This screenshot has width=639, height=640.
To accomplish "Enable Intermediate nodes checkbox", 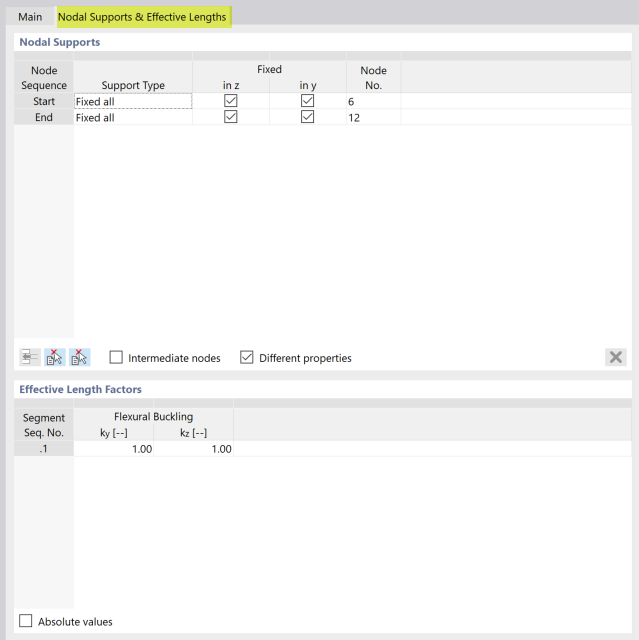I will [116, 357].
